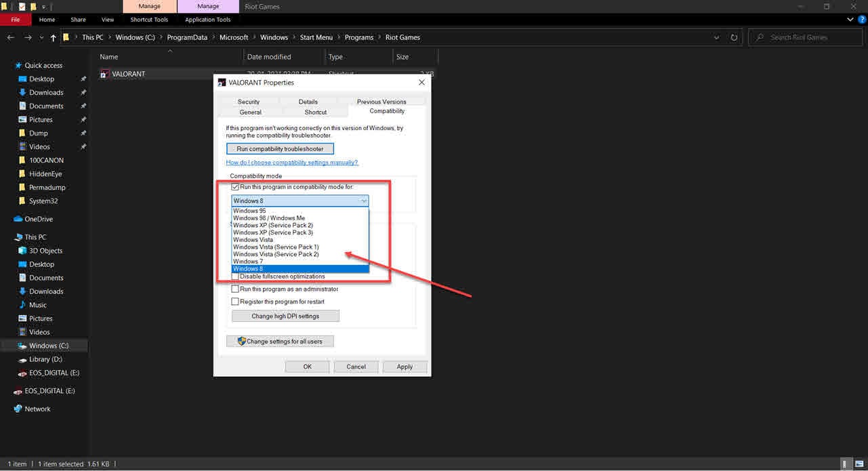Sort by the Date modified column header

point(284,57)
